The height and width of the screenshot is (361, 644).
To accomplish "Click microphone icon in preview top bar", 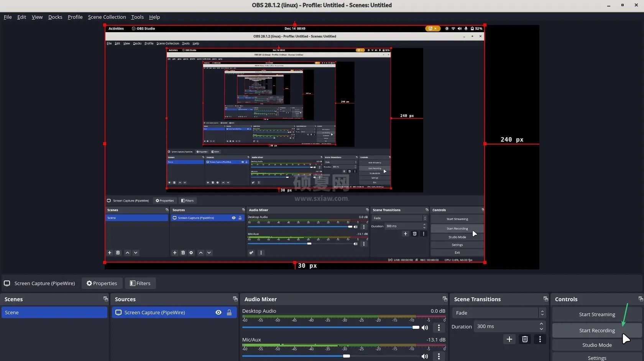I will 466,28.
